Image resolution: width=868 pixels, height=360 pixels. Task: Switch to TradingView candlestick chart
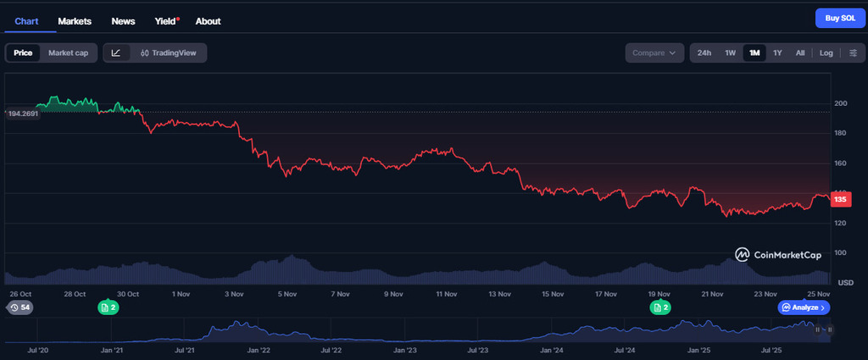(169, 53)
